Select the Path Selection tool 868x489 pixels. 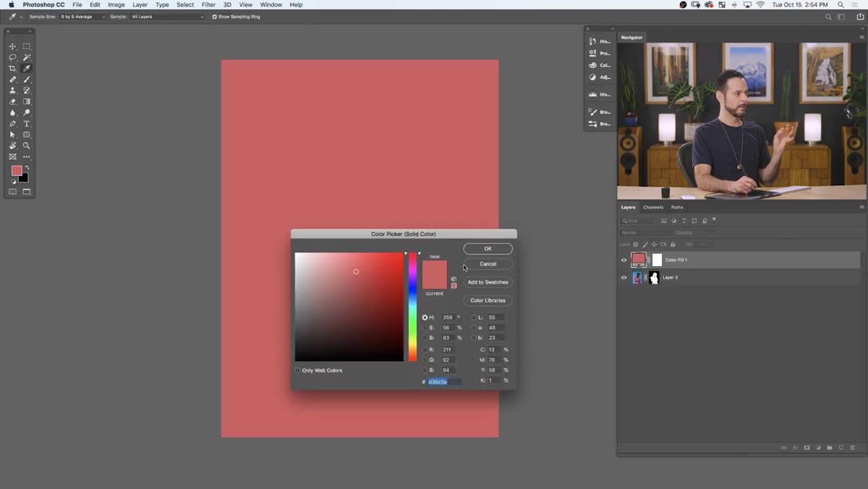[12, 135]
